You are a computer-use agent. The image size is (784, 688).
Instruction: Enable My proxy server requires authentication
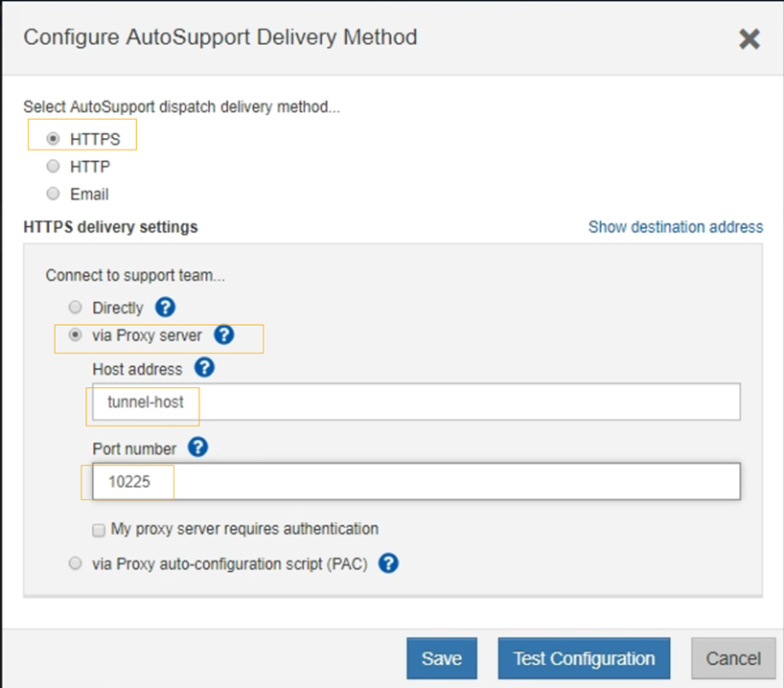pos(99,529)
